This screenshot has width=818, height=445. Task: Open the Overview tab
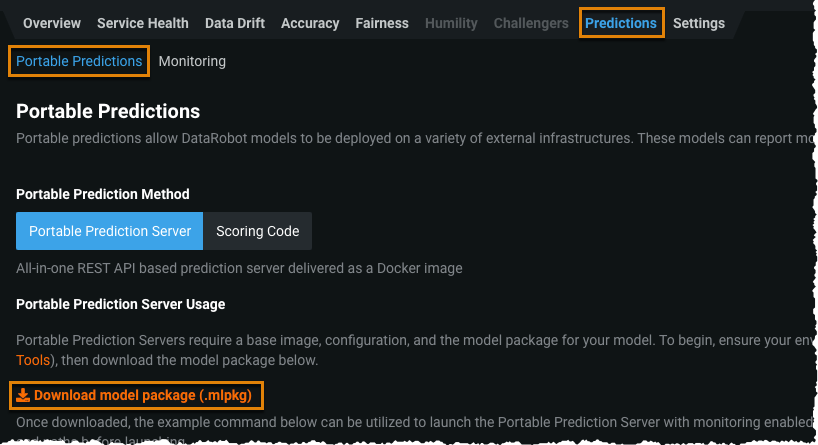52,23
